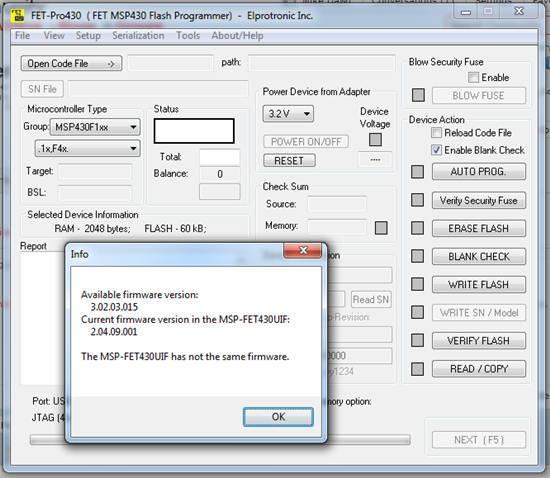The width and height of the screenshot is (550, 478).
Task: Click status indicator next to AUTO PROG.
Action: coord(417,172)
